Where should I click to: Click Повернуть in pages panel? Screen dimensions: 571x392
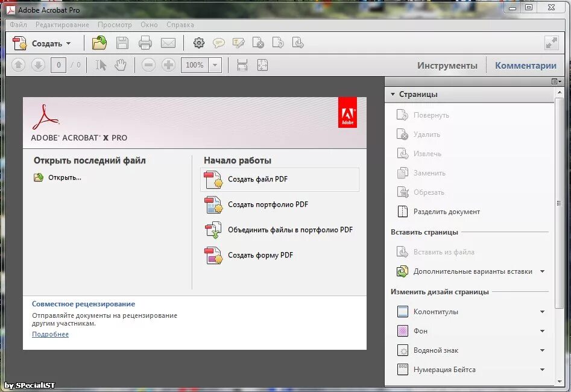tap(423, 115)
